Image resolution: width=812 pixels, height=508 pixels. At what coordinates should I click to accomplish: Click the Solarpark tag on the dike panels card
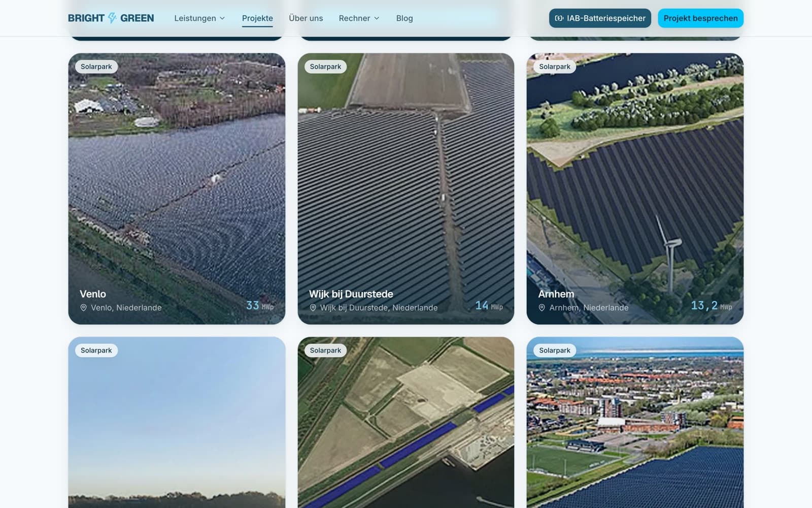tap(325, 351)
